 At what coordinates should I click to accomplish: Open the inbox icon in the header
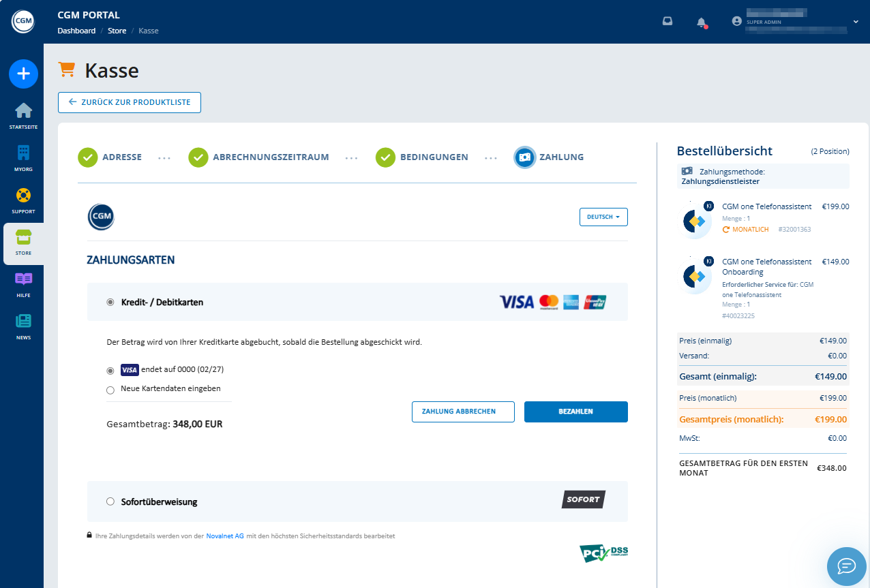[x=667, y=21]
